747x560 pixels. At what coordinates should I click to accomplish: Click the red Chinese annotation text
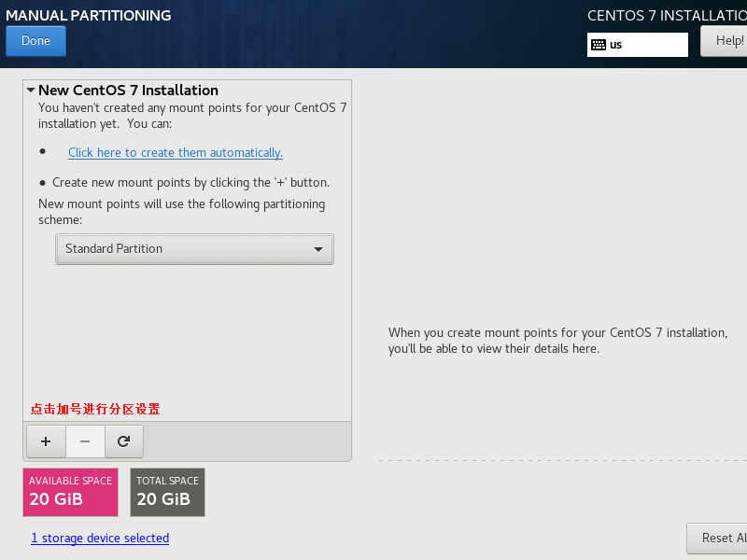pos(95,409)
